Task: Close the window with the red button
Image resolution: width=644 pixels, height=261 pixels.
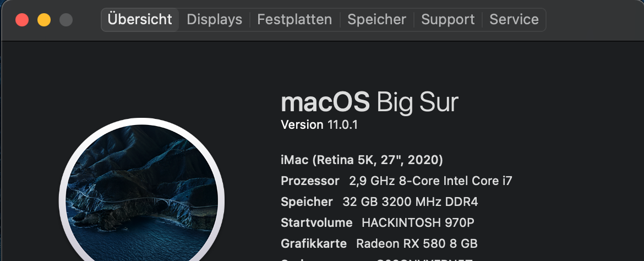Action: 22,20
